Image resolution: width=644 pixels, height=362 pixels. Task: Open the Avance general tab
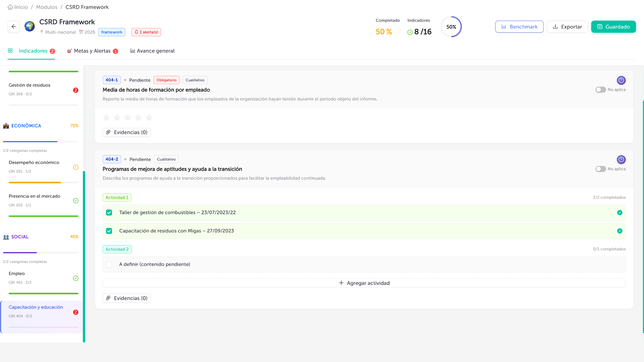pyautogui.click(x=152, y=51)
